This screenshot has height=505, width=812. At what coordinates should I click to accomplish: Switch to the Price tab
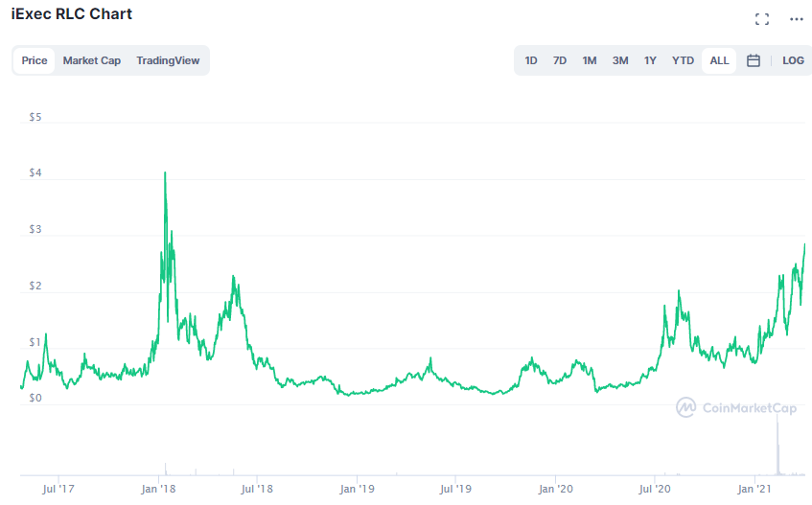click(x=35, y=60)
